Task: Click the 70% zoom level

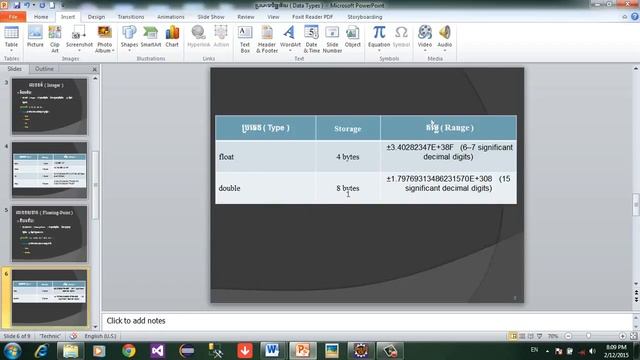Action: (553, 336)
